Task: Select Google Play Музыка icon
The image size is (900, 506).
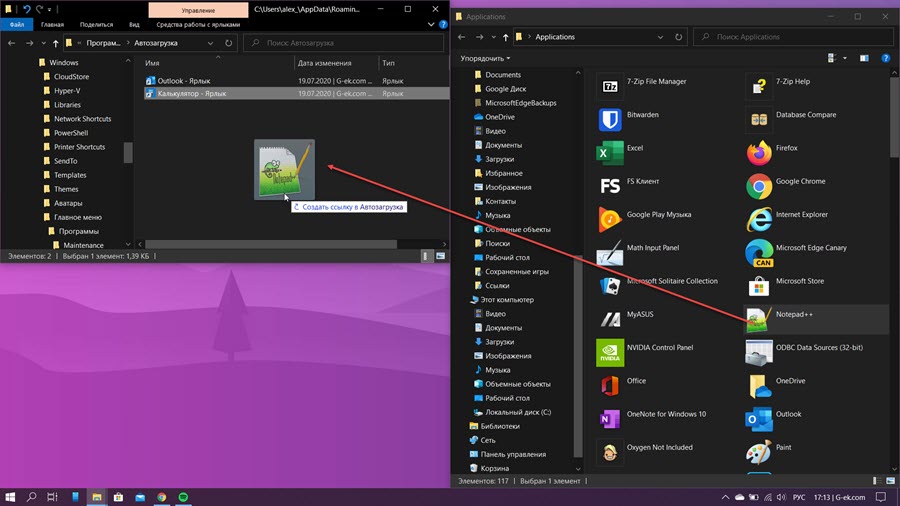Action: tap(610, 220)
